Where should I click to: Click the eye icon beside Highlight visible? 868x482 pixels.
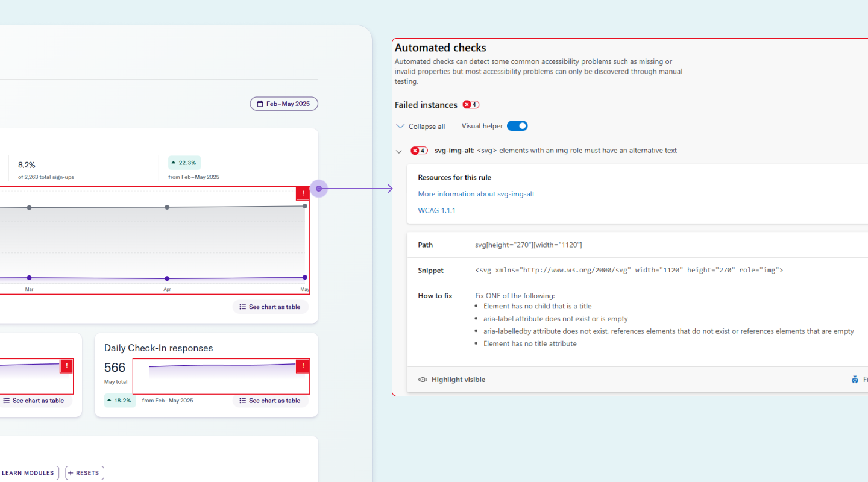[423, 379]
